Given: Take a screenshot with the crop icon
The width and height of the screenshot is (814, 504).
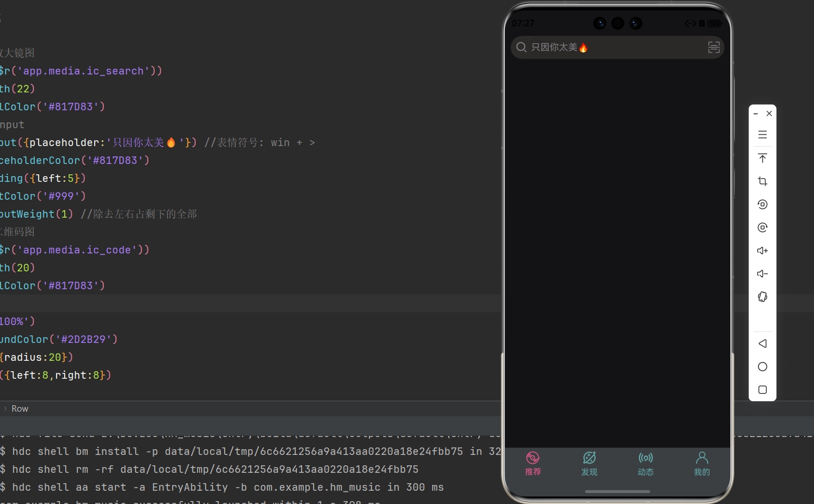Looking at the screenshot, I should point(762,181).
